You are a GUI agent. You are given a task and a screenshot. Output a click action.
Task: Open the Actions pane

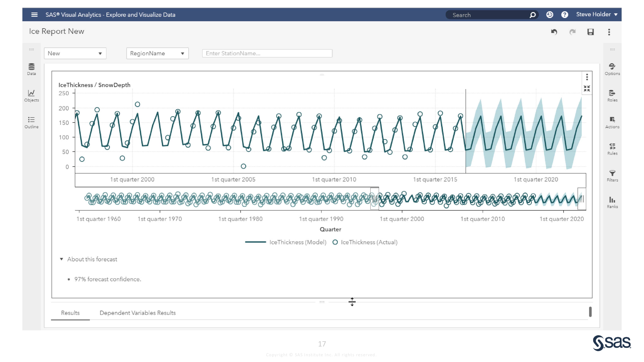pyautogui.click(x=612, y=122)
